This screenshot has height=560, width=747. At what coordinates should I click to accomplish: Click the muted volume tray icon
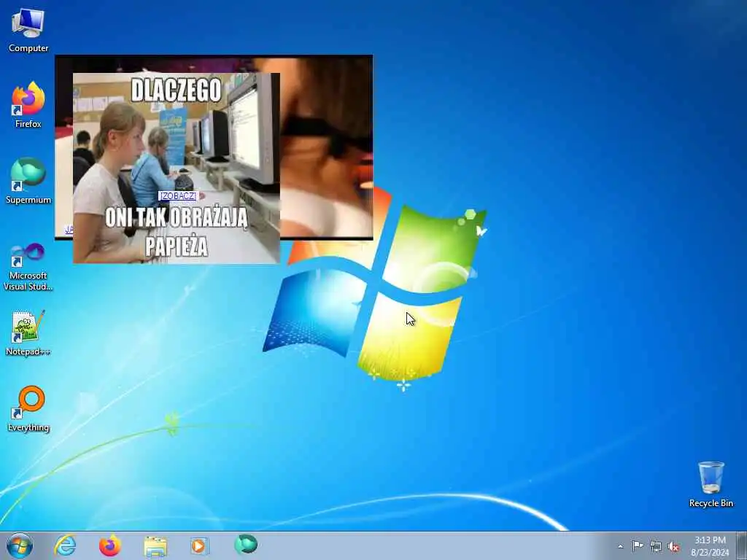[x=673, y=547]
